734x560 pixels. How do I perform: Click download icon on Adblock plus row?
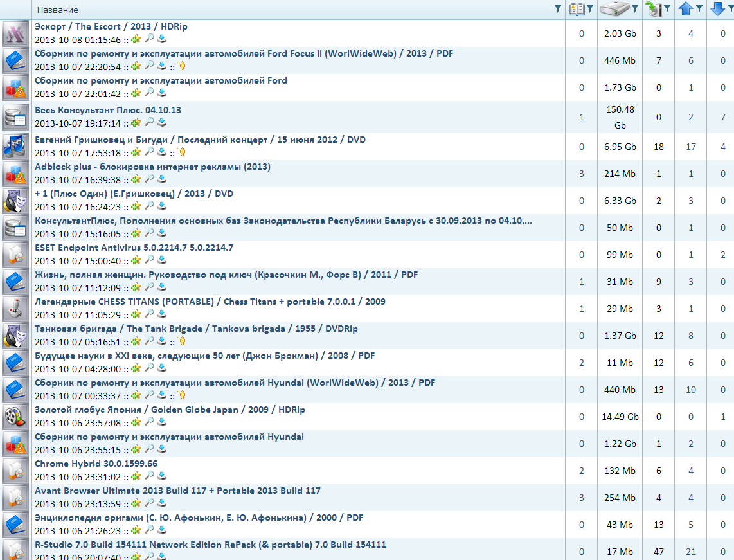tap(162, 179)
